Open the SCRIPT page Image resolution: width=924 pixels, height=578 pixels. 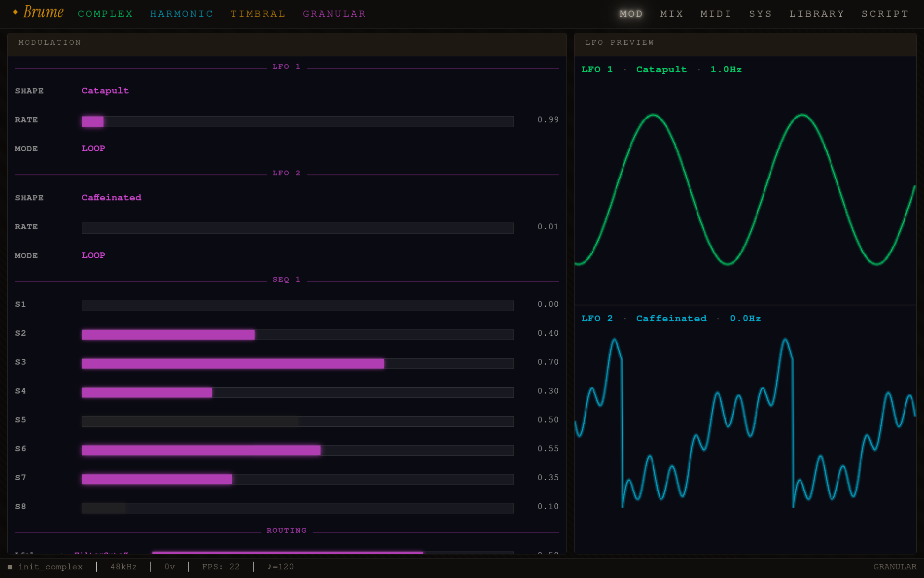pyautogui.click(x=885, y=13)
